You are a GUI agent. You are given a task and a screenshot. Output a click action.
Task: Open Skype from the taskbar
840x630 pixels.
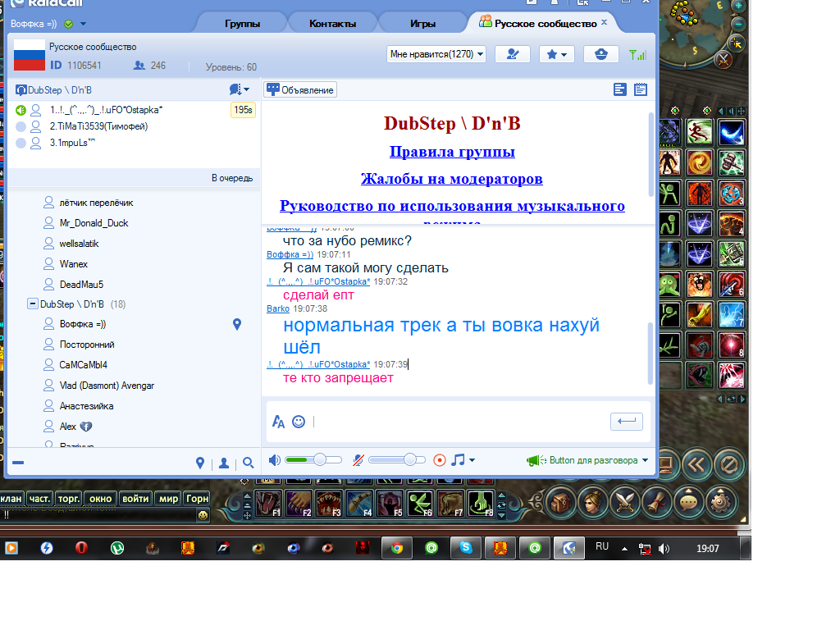(x=466, y=548)
